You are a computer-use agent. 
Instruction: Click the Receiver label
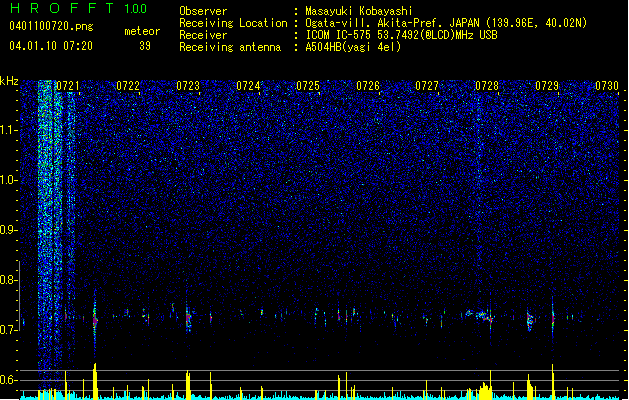pos(203,35)
